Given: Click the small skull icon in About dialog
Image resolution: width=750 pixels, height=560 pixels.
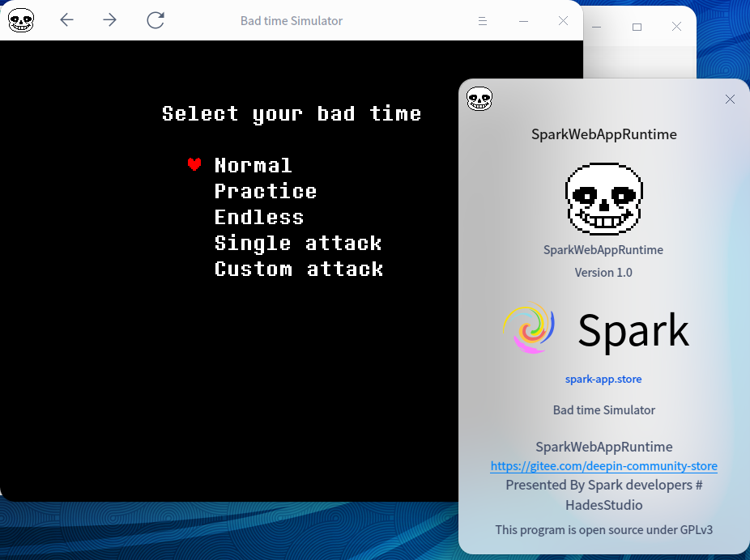Looking at the screenshot, I should pos(479,99).
